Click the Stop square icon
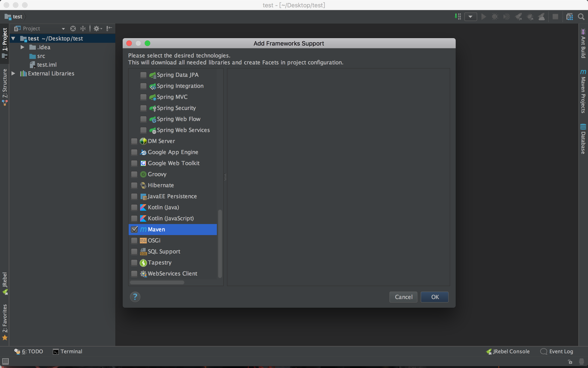The height and width of the screenshot is (368, 588). coord(555,17)
